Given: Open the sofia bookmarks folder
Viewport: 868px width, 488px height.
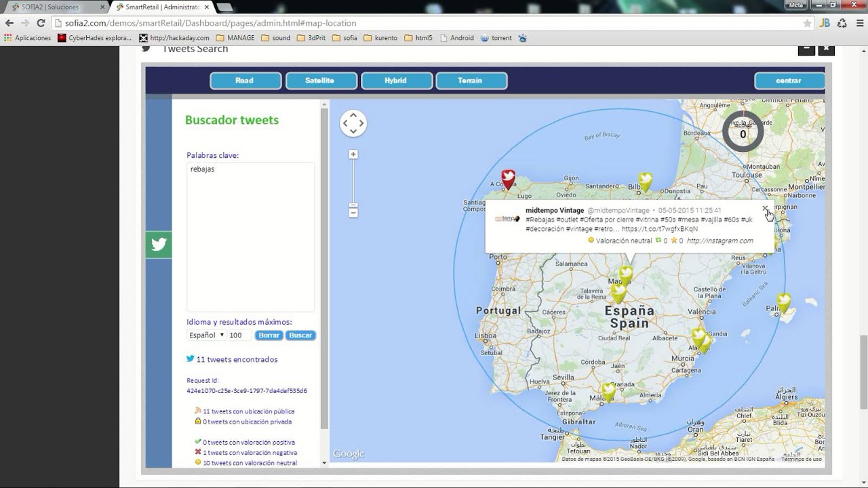Looking at the screenshot, I should point(344,38).
